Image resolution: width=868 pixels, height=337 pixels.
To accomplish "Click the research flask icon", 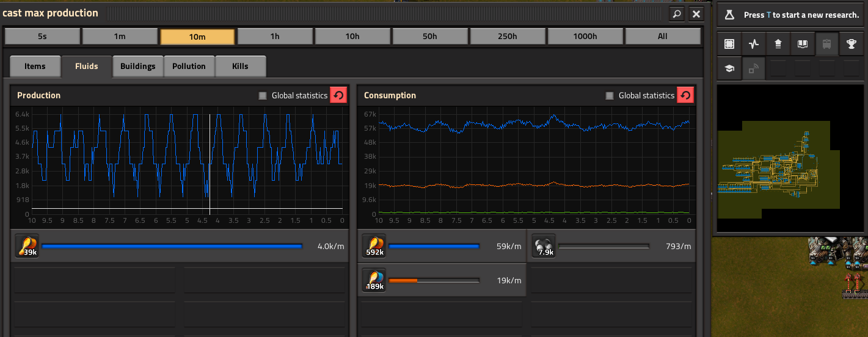I will [x=729, y=15].
